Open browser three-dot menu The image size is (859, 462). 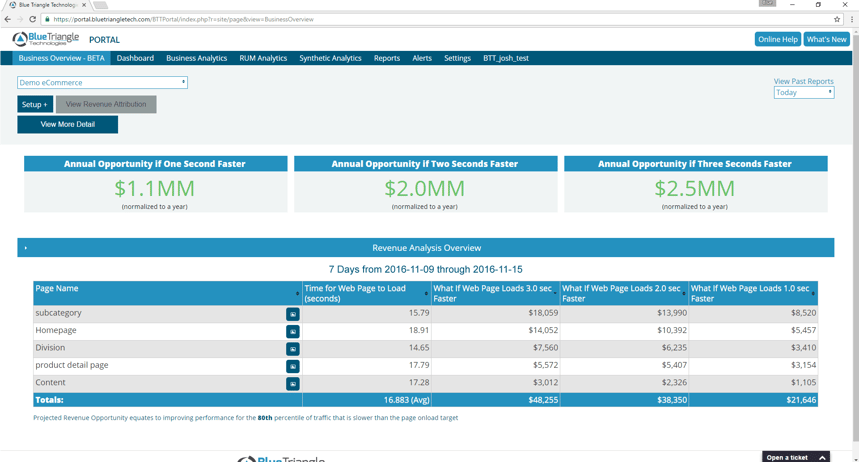[852, 19]
